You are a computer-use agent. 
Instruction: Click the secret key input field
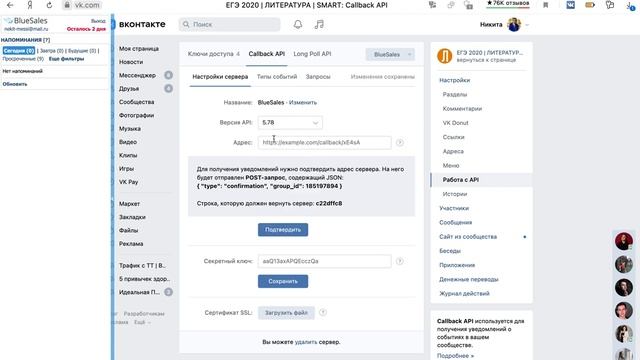[324, 261]
